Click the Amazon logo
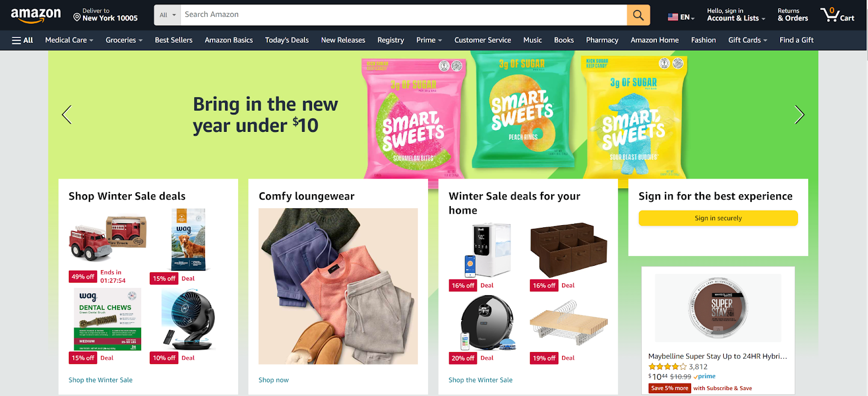The width and height of the screenshot is (868, 396). pos(36,15)
